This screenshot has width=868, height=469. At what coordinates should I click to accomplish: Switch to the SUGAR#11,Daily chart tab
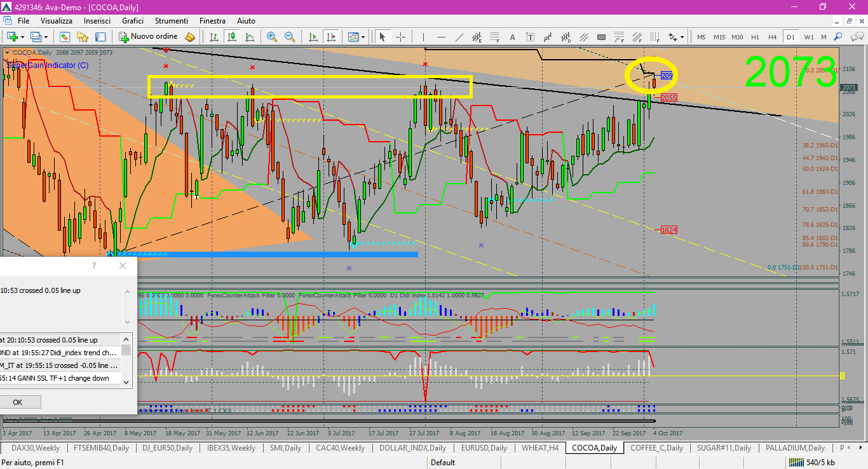(724, 448)
